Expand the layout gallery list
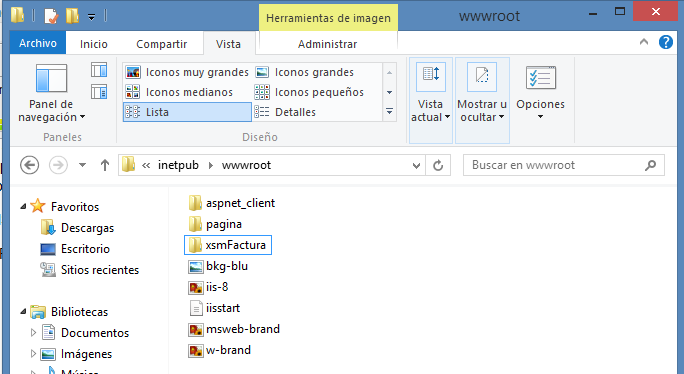Image resolution: width=684 pixels, height=374 pixels. pos(390,112)
